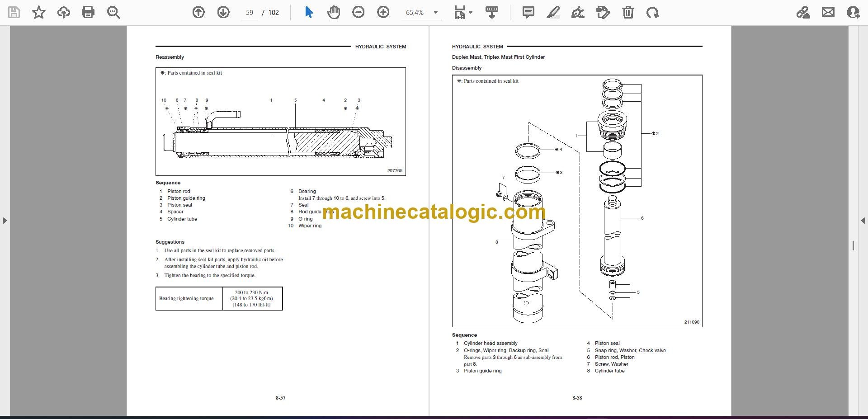
Task: Click the '200 to 230 N·m' torque value
Action: tap(251, 292)
